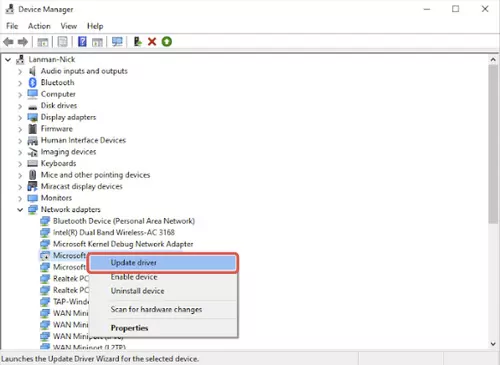The width and height of the screenshot is (500, 365).
Task: Choose Scan for hardware changes in context menu
Action: (163, 310)
